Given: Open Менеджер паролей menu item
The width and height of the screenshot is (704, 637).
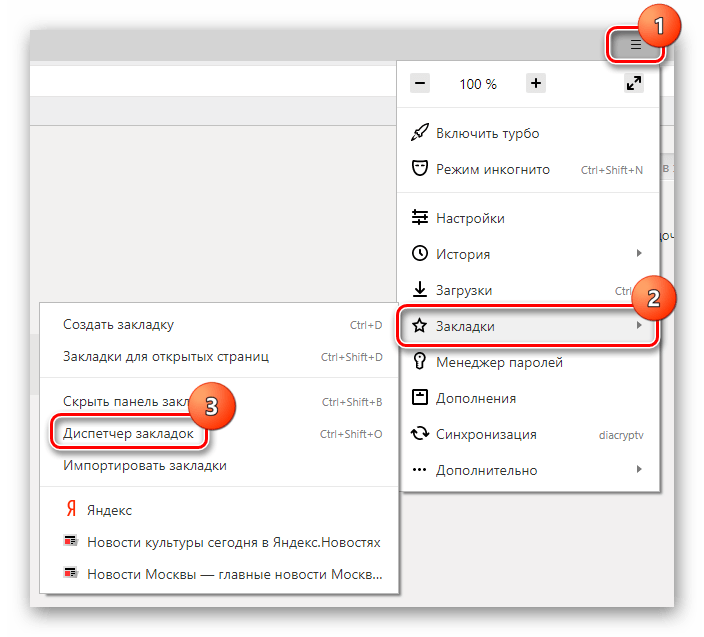Looking at the screenshot, I should click(528, 362).
